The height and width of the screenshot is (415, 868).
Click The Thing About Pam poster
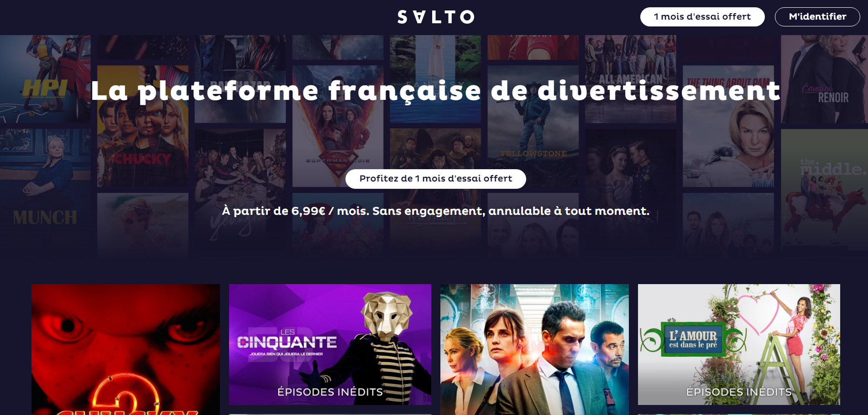click(x=728, y=126)
